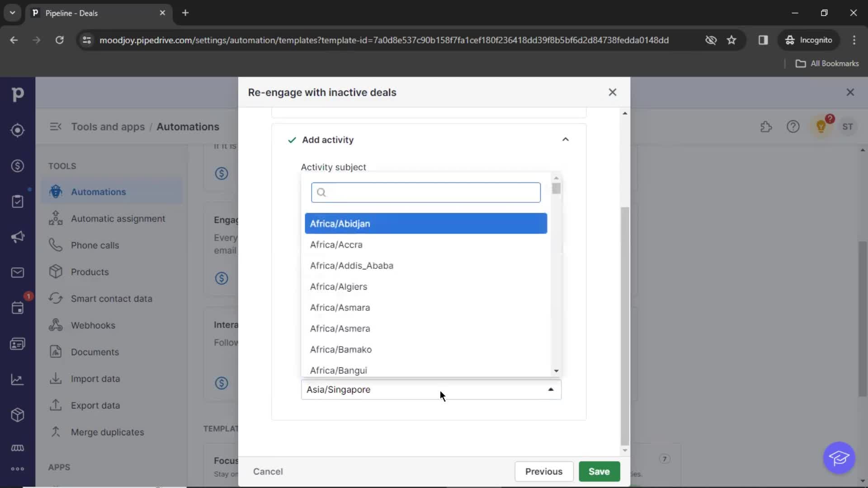Click the Save button
The height and width of the screenshot is (488, 868).
pyautogui.click(x=599, y=471)
